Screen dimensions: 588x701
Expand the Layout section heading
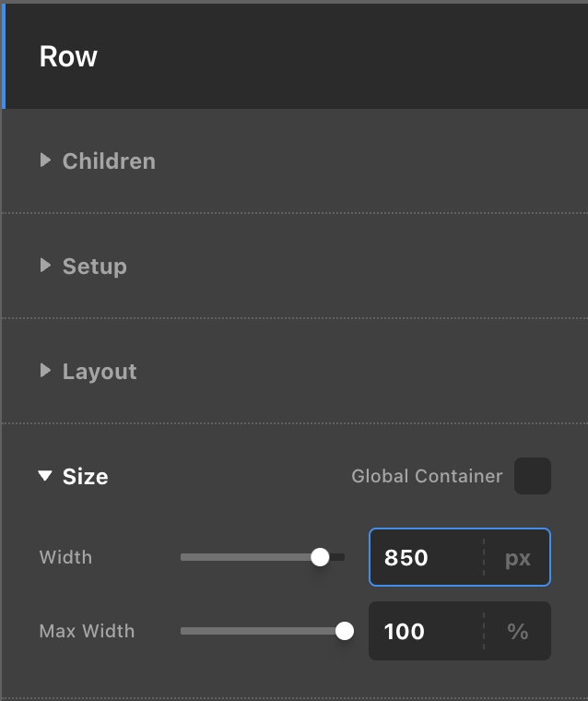pyautogui.click(x=100, y=372)
